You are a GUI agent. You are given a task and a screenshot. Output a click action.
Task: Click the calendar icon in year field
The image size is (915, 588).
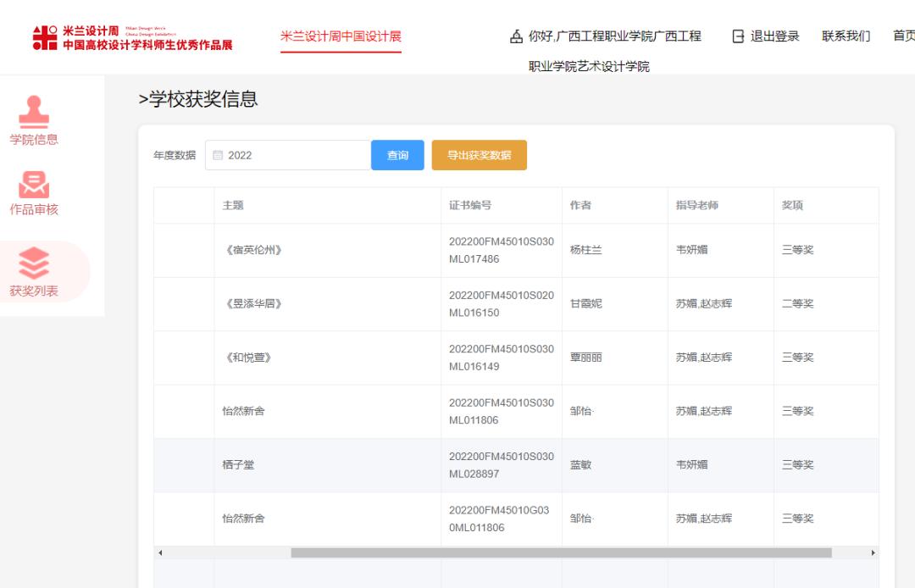[218, 156]
